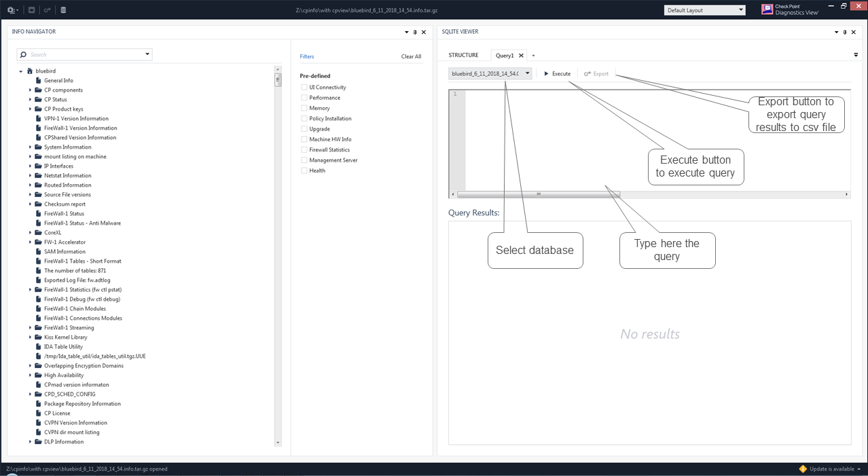Enable the Machine HW Info filter
Screen dimensions: 868x476
coord(304,139)
